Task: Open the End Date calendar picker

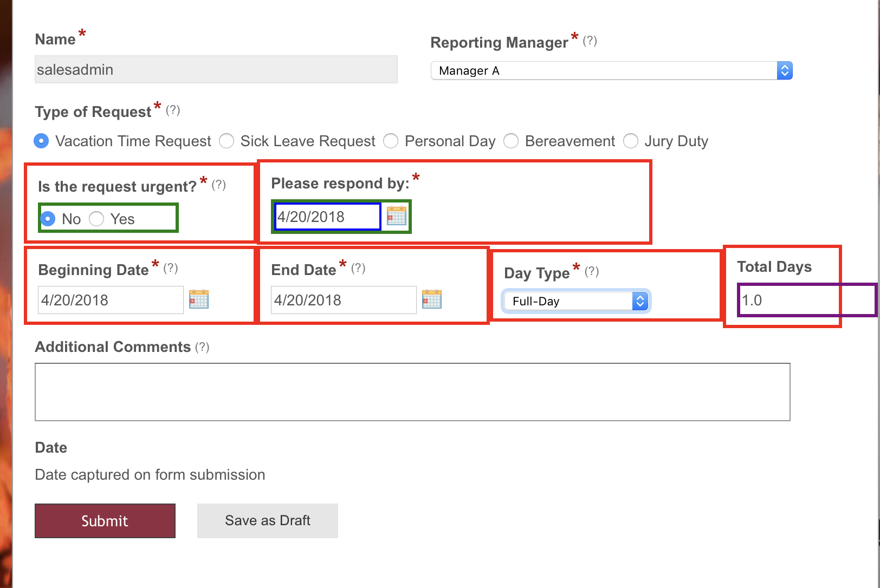Action: 432,299
